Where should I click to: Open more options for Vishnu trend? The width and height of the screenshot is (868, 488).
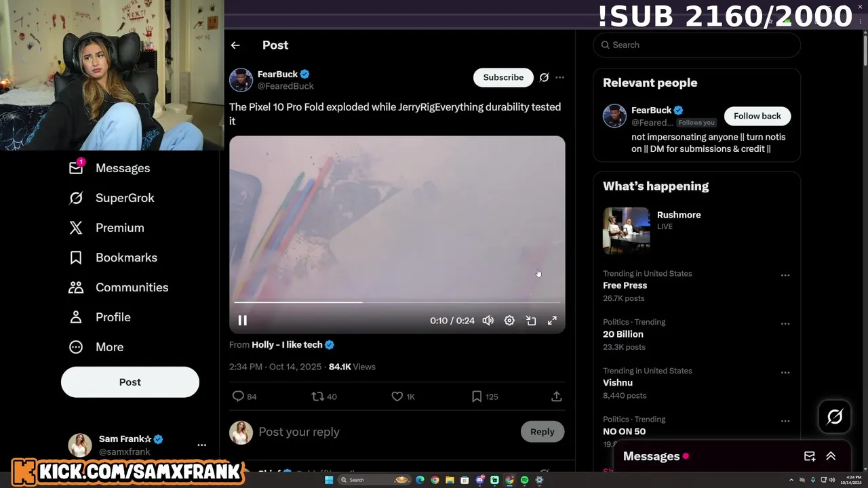pos(785,372)
